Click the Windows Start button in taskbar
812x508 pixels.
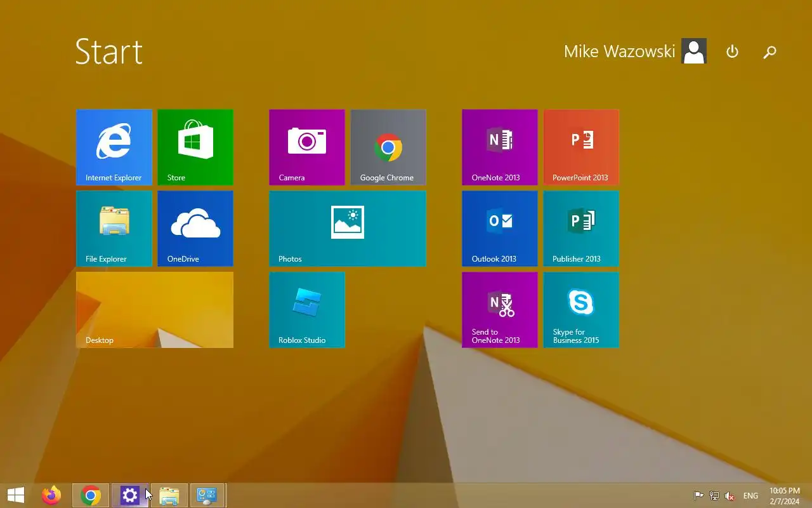tap(16, 495)
